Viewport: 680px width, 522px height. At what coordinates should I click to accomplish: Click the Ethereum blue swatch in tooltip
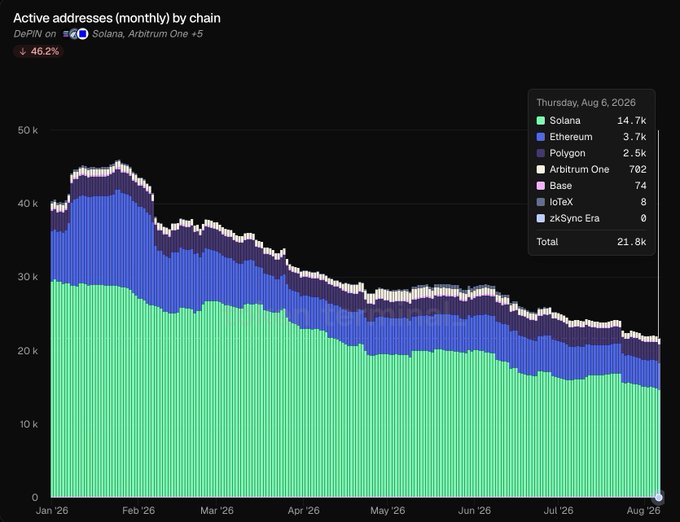point(540,137)
